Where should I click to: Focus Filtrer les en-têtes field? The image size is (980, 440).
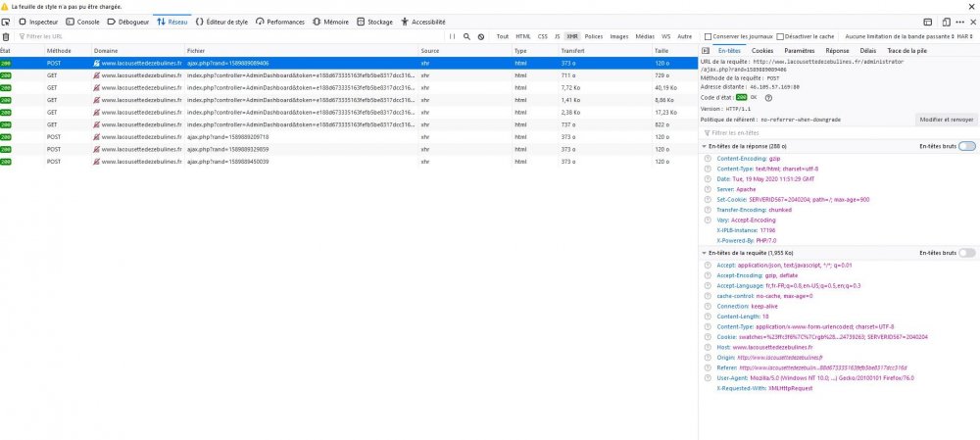838,133
